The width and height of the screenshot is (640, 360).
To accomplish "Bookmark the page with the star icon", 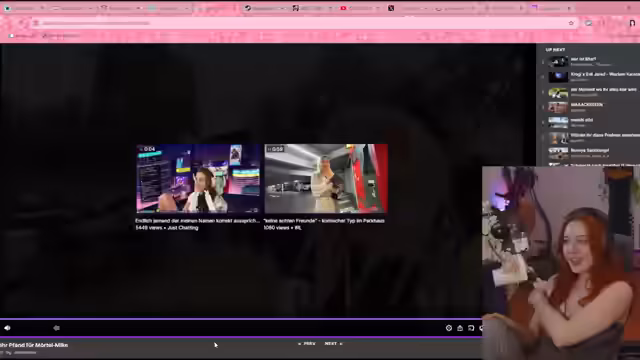I will (571, 23).
